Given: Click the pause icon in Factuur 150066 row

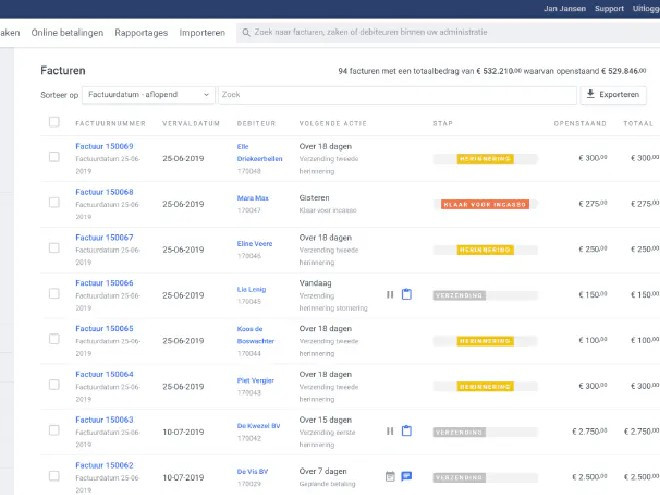Looking at the screenshot, I should pos(390,295).
